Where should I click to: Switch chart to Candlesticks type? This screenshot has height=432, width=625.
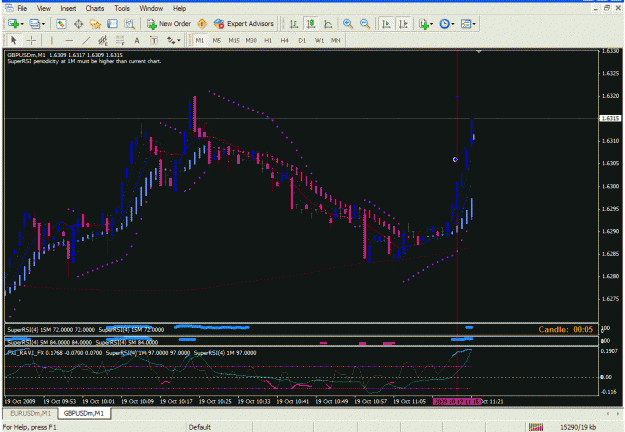[311, 24]
